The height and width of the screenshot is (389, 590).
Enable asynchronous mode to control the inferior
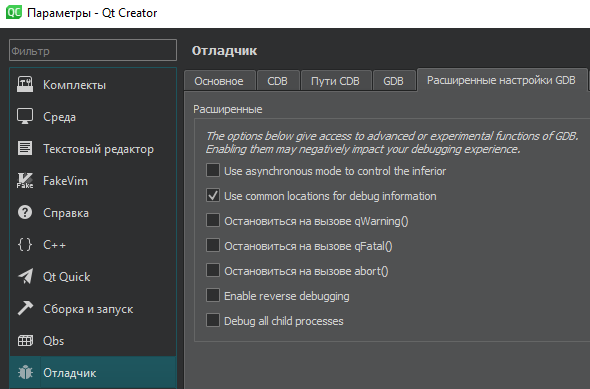pyautogui.click(x=213, y=170)
